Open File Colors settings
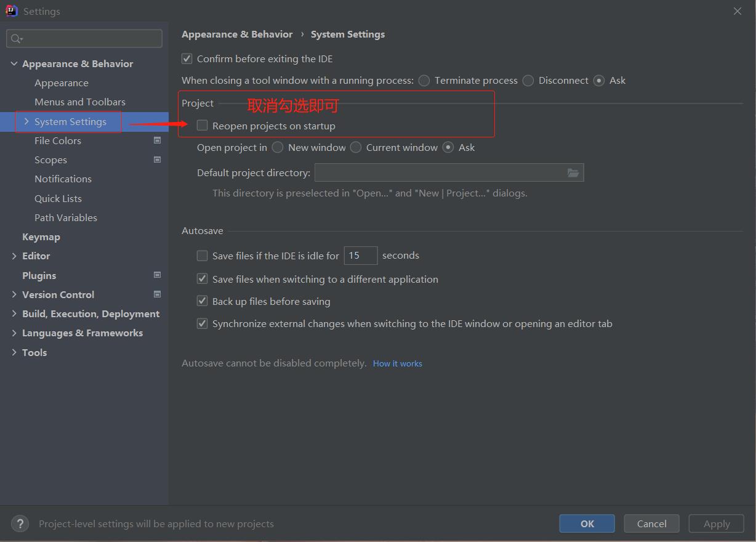The image size is (756, 542). click(58, 140)
